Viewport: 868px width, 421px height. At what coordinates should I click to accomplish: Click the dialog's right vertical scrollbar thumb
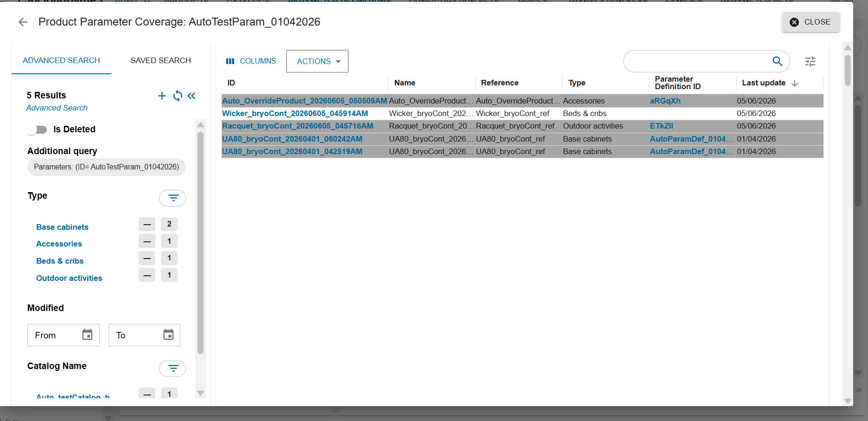pos(848,70)
